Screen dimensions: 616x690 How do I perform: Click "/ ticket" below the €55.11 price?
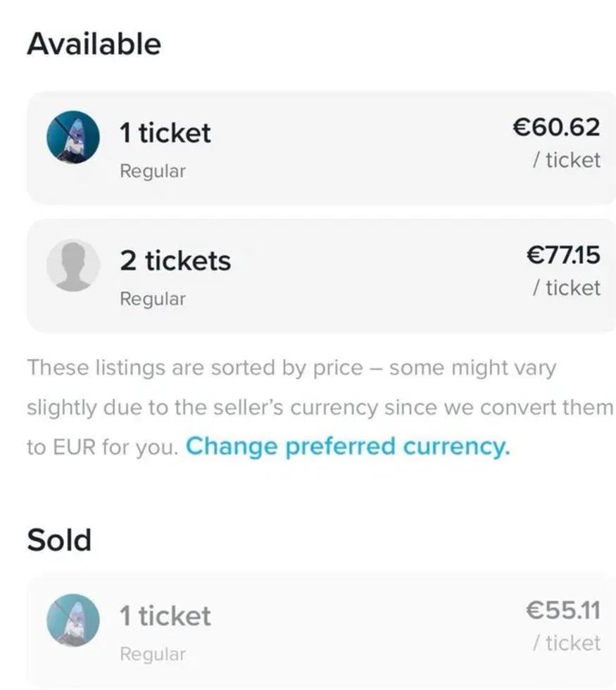point(566,643)
